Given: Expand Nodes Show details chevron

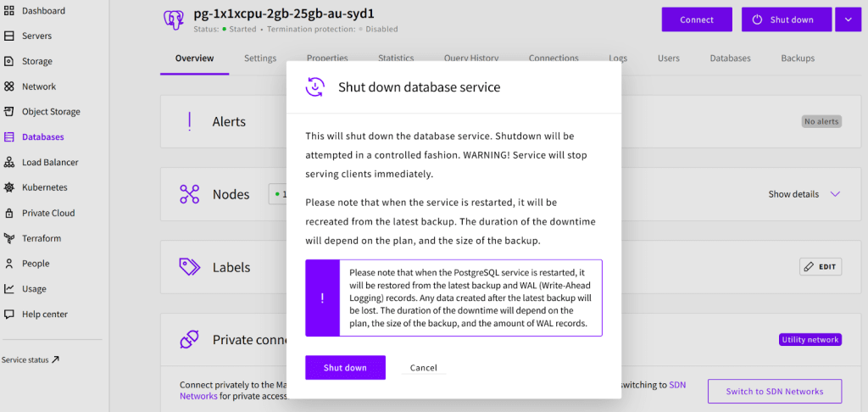Looking at the screenshot, I should (x=835, y=194).
